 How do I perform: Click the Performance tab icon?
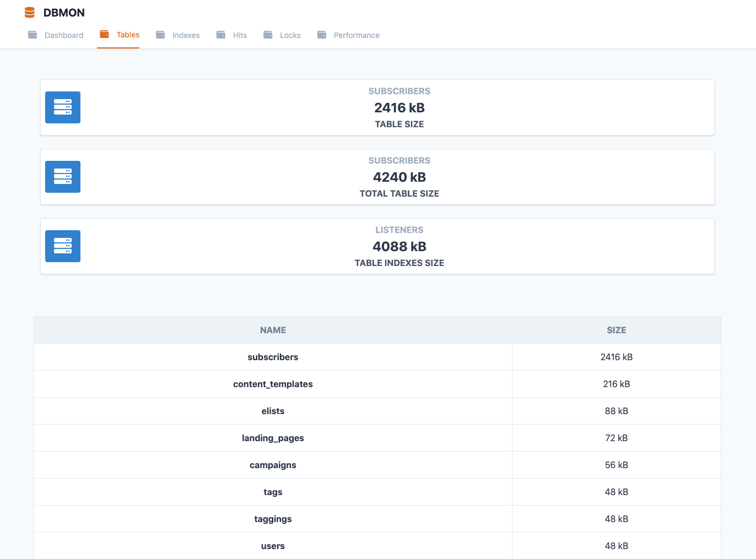coord(321,34)
